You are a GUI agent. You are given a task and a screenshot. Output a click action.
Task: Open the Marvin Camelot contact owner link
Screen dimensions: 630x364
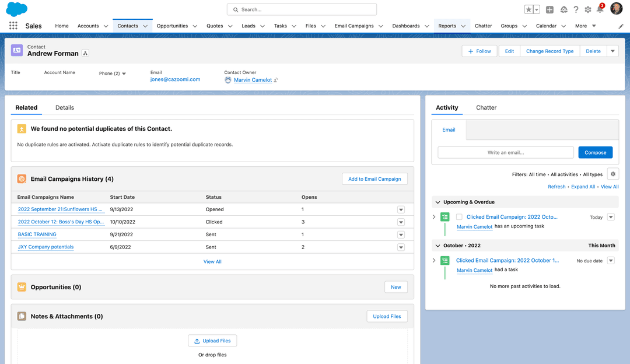coord(254,79)
